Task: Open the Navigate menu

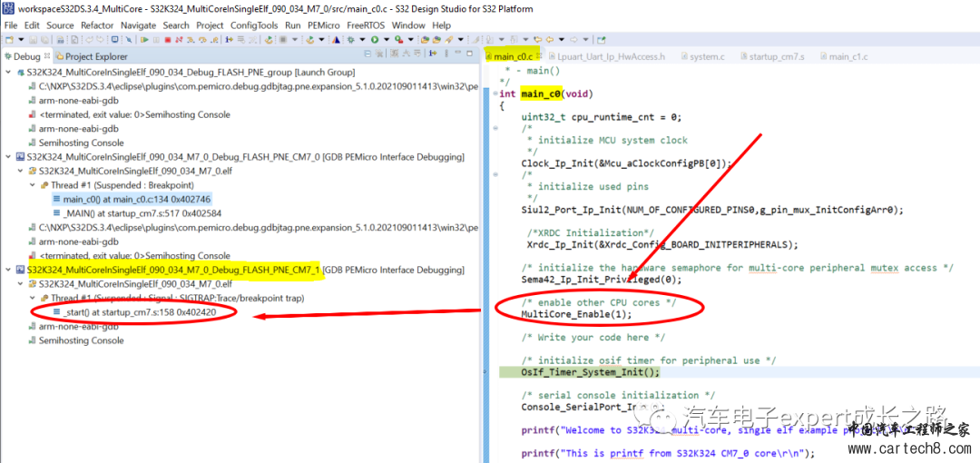Action: [x=138, y=25]
